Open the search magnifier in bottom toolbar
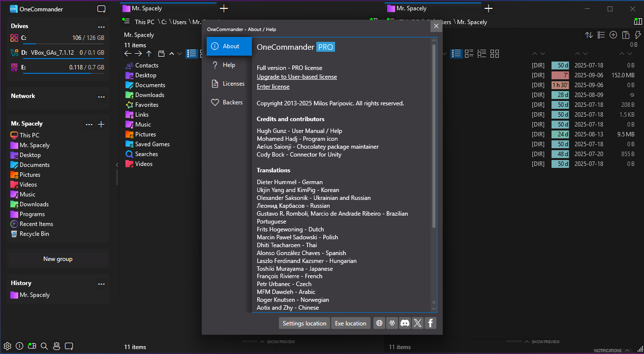Screen dimensions: 644x354 pos(44,346)
